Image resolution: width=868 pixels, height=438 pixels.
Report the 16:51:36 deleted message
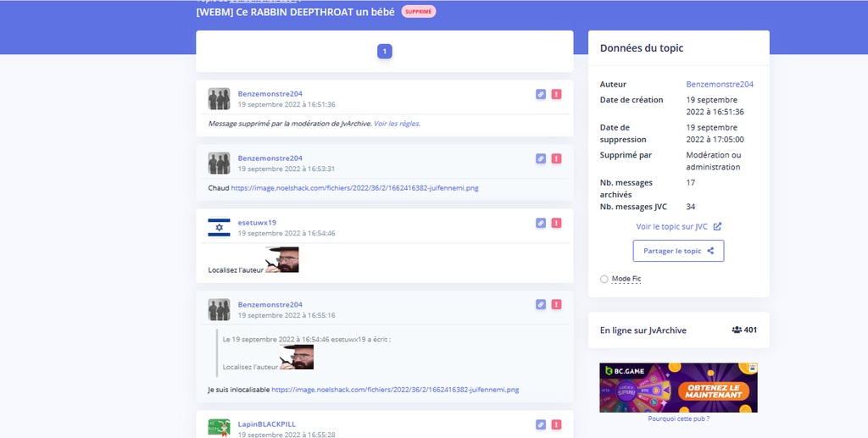coord(556,94)
